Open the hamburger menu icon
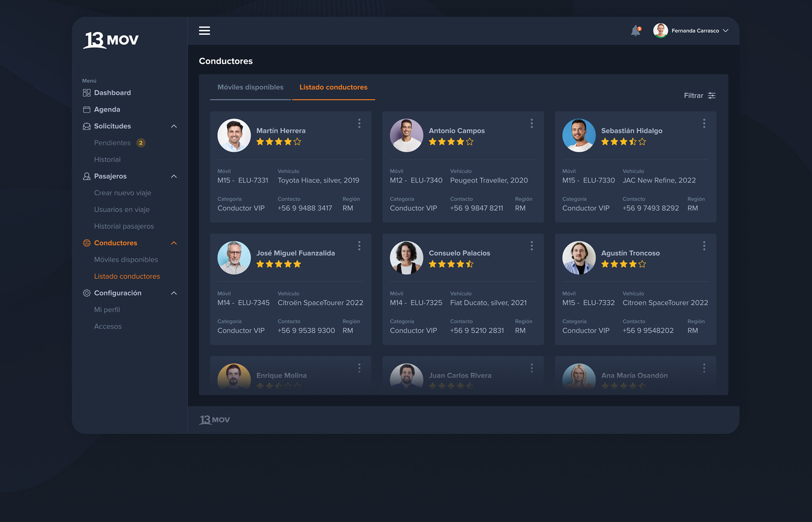This screenshot has height=522, width=812. 204,30
